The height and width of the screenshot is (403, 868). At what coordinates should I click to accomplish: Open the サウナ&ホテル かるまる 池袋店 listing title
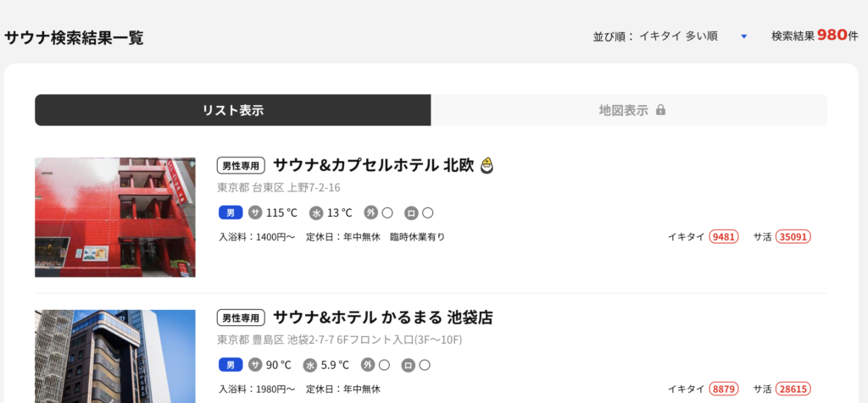[x=382, y=317]
